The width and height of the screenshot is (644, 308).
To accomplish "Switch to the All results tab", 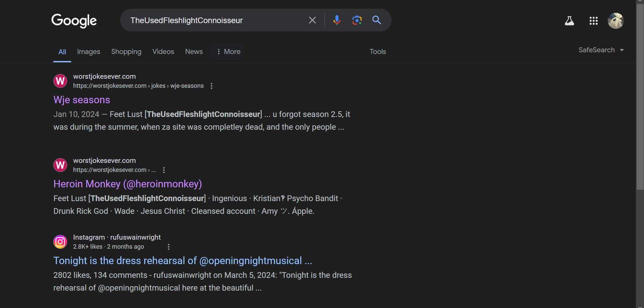I will click(x=62, y=52).
